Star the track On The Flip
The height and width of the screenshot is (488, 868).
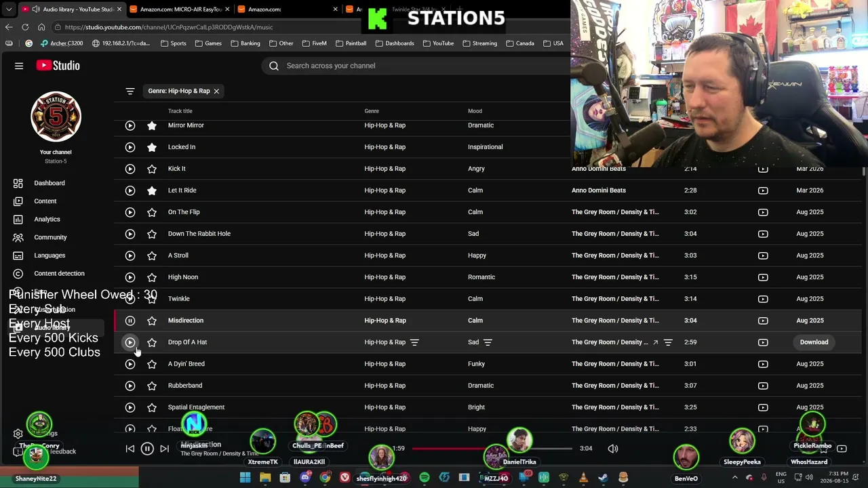152,212
